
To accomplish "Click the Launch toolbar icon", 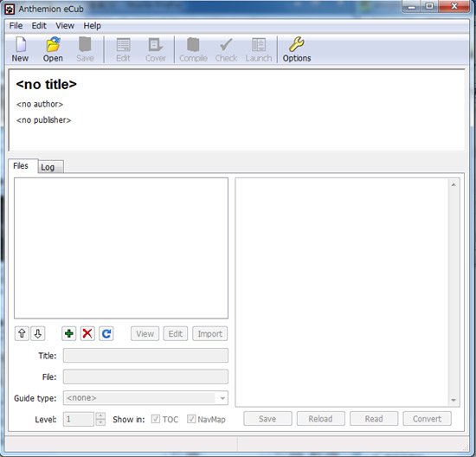I will 259,49.
